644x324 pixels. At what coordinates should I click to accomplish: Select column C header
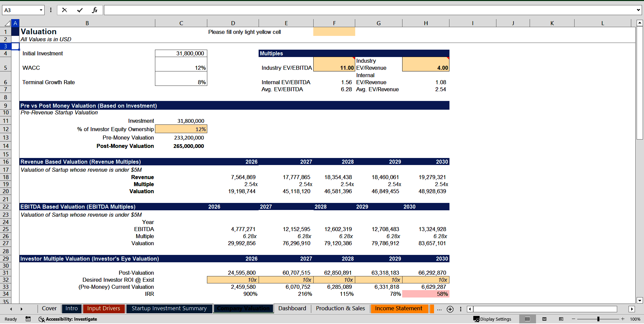tap(181, 23)
